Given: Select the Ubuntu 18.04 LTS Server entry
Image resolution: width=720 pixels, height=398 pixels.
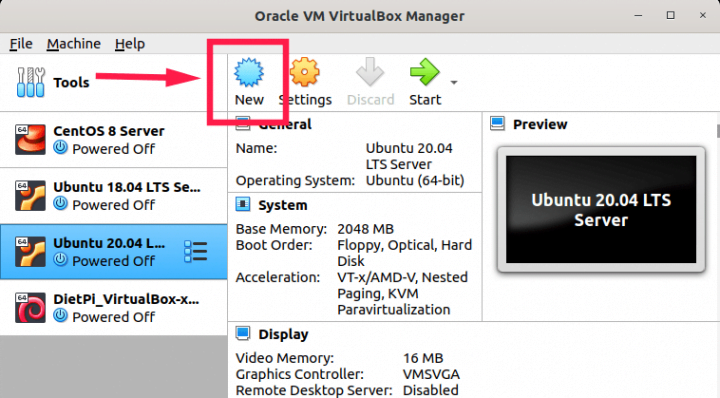Looking at the screenshot, I should (x=113, y=196).
